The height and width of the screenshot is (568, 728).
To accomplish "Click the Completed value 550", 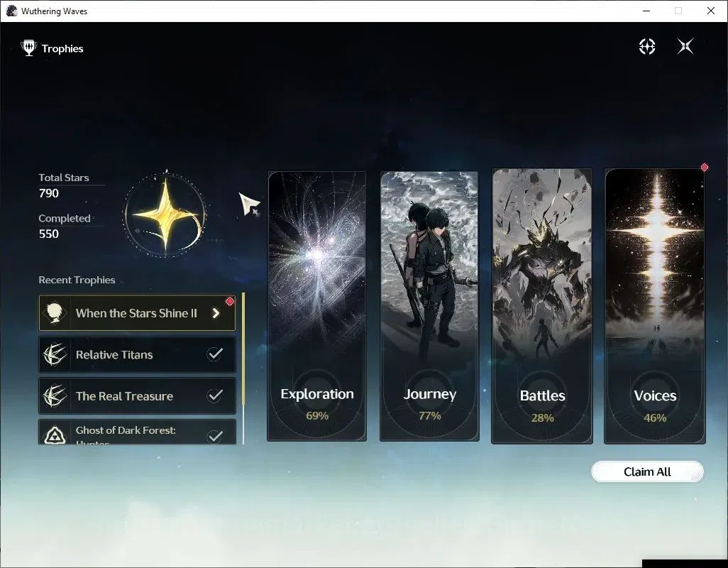I will tap(49, 234).
